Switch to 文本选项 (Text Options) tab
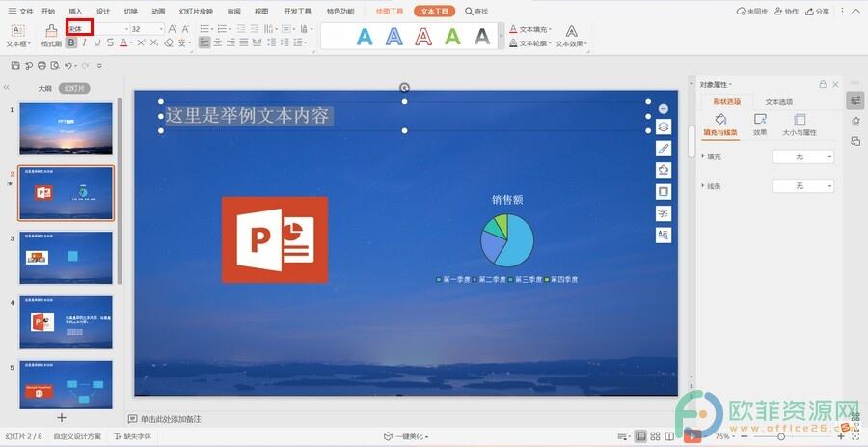868x447 pixels. (x=779, y=102)
